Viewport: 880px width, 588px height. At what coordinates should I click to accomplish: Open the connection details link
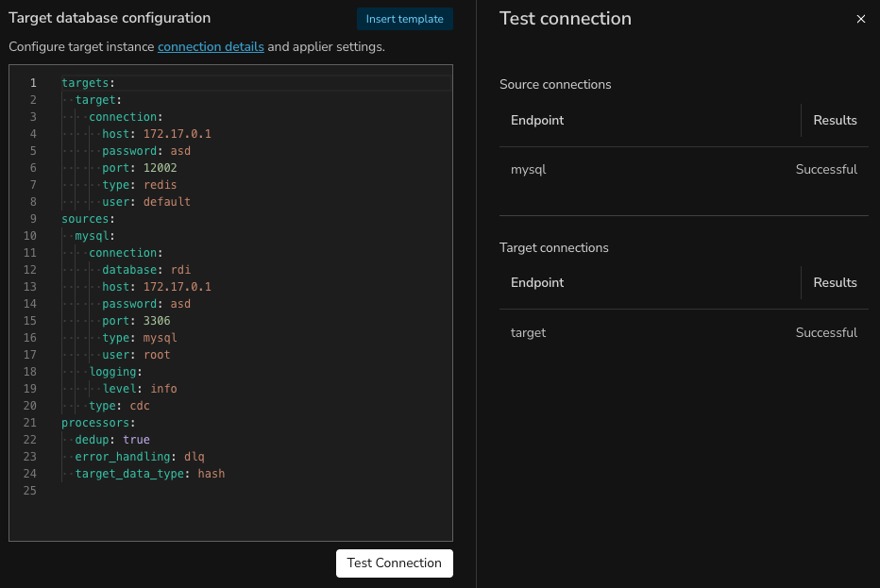point(211,46)
